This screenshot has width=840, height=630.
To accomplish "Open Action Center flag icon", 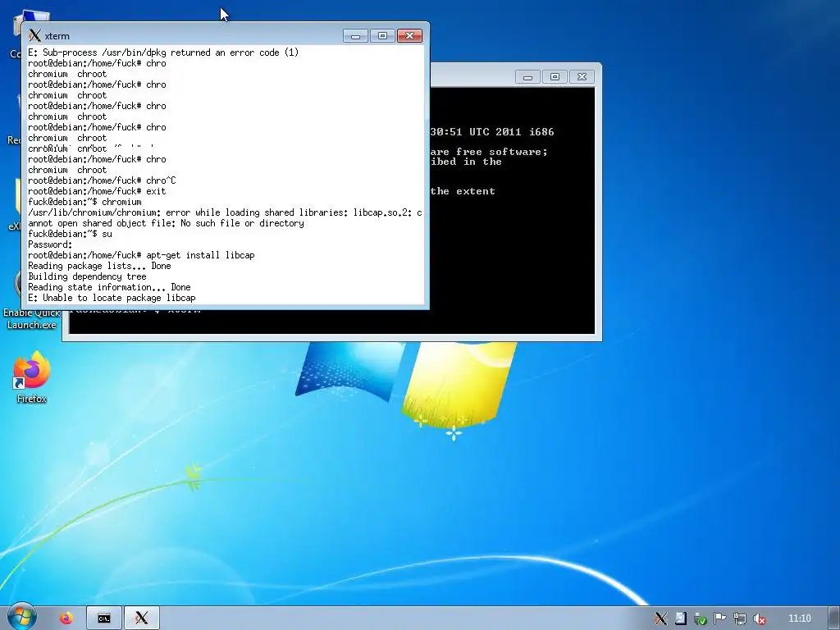I will click(x=720, y=619).
